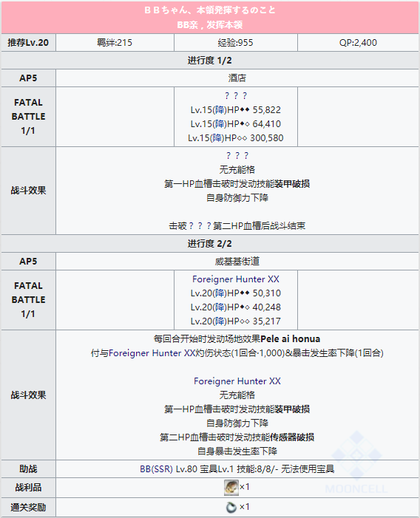The height and width of the screenshot is (518, 420).
Task: Click the 进行度 1/2 section header
Action: coord(210,61)
